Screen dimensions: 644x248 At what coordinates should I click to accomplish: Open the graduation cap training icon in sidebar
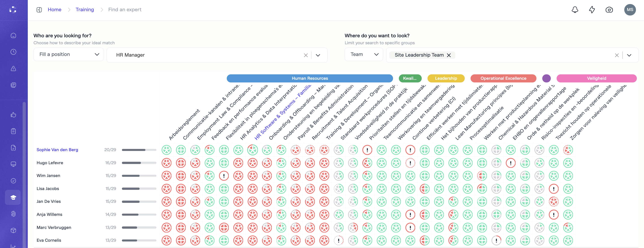point(13,197)
